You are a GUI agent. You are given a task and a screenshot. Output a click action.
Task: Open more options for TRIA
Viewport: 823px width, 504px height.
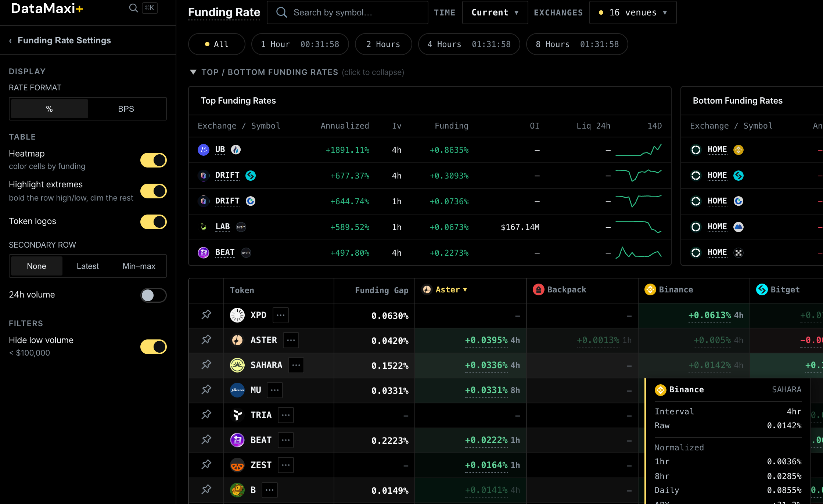[x=286, y=415]
